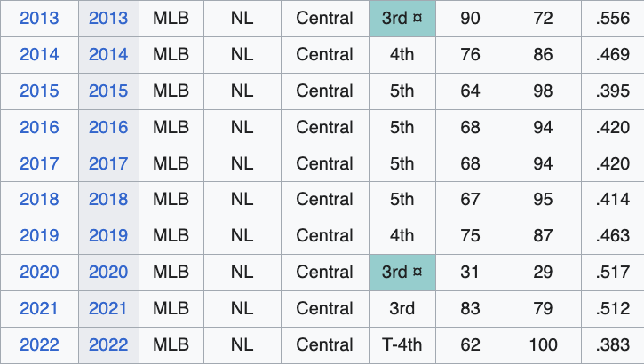The width and height of the screenshot is (644, 364).
Task: Click the 31 wins cell
Action: [470, 273]
